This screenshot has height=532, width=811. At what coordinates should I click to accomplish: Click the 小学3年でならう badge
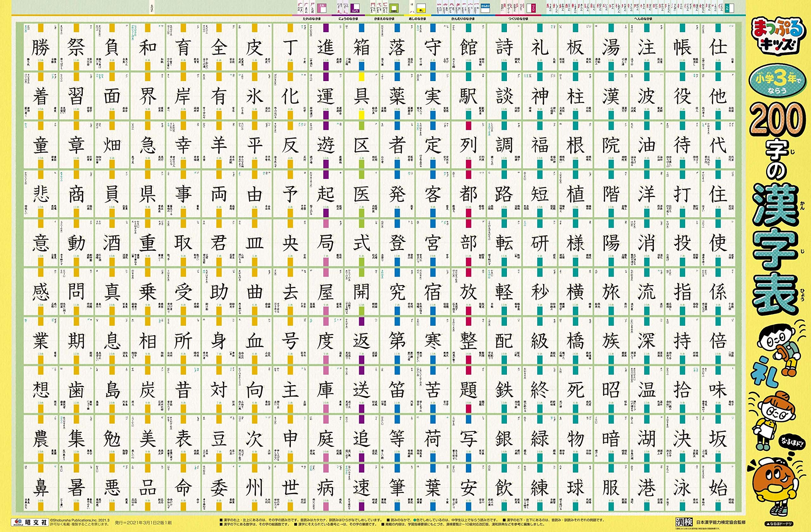pos(777,81)
